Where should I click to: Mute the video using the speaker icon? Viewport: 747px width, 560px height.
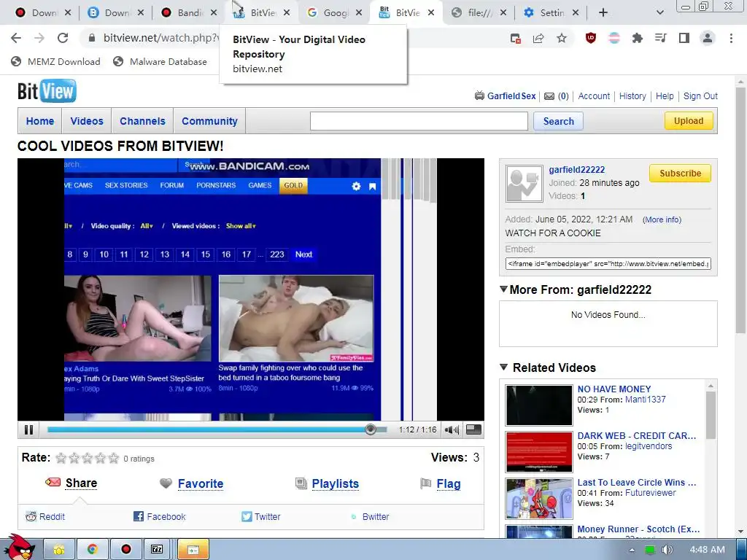(x=451, y=429)
